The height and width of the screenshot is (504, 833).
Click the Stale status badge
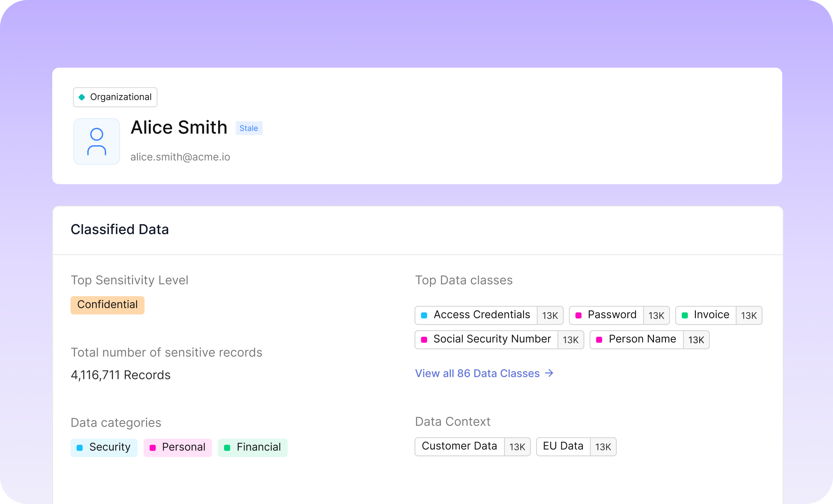tap(249, 128)
